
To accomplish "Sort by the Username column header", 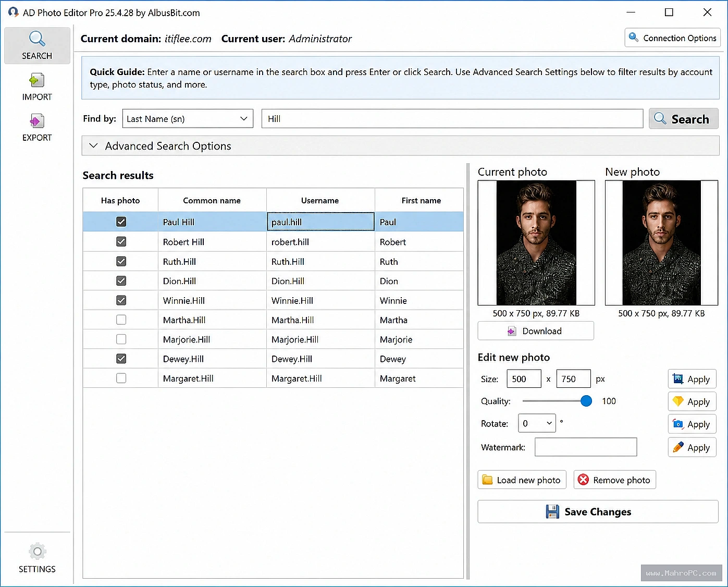I will [x=320, y=200].
